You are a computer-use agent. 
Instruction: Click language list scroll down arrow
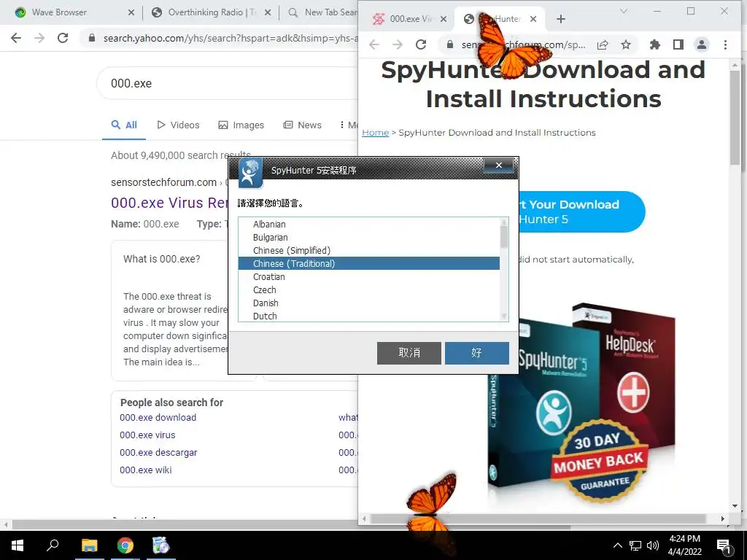(x=504, y=316)
